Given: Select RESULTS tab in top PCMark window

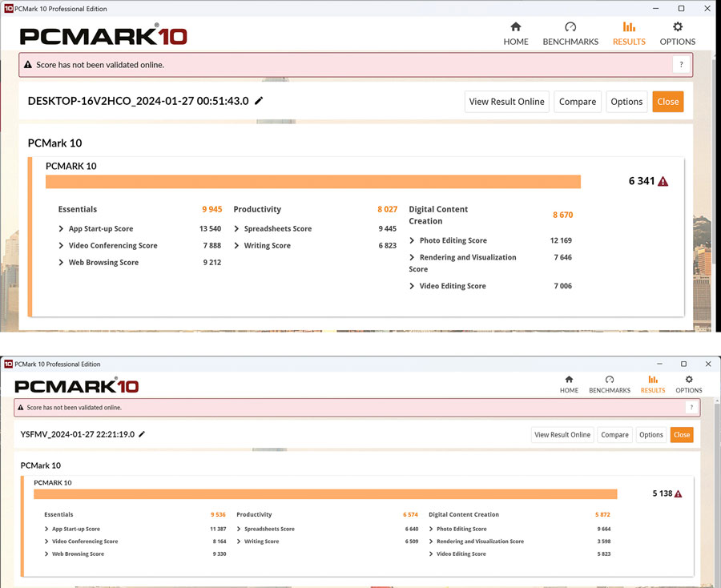Looking at the screenshot, I should click(x=629, y=34).
